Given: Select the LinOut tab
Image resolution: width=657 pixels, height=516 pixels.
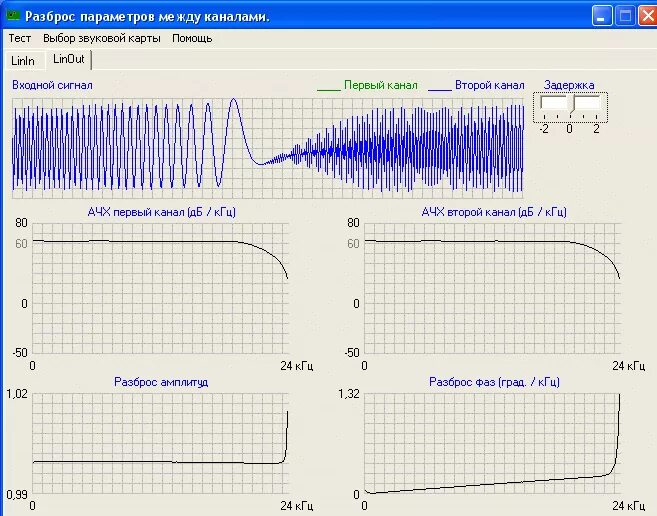Looking at the screenshot, I should [x=69, y=59].
